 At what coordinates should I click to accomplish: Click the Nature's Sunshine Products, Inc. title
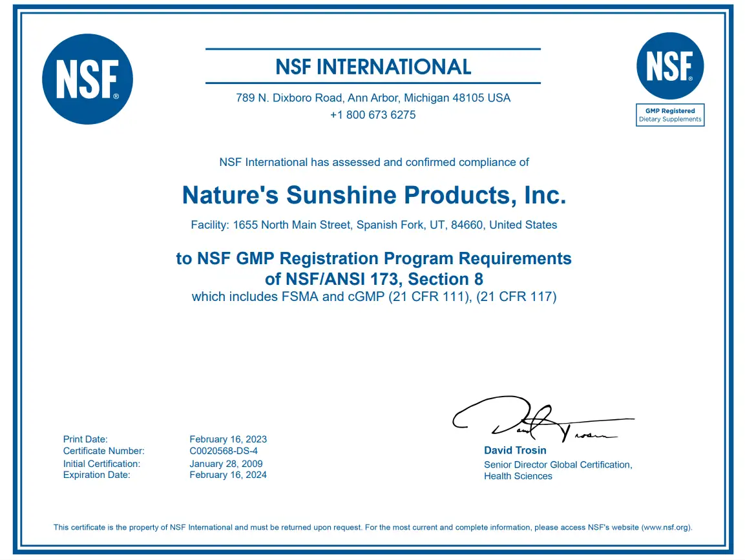[x=373, y=194]
